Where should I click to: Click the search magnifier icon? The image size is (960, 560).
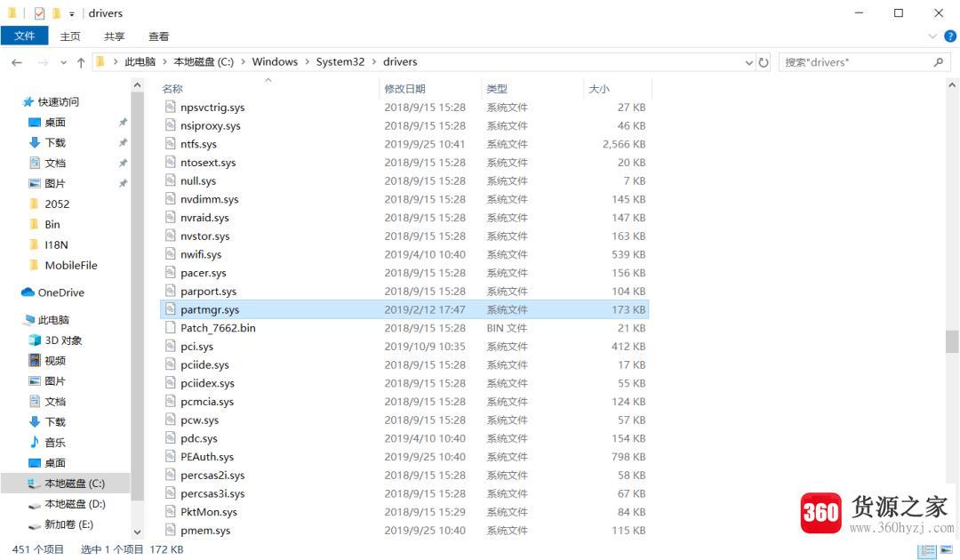[x=939, y=62]
